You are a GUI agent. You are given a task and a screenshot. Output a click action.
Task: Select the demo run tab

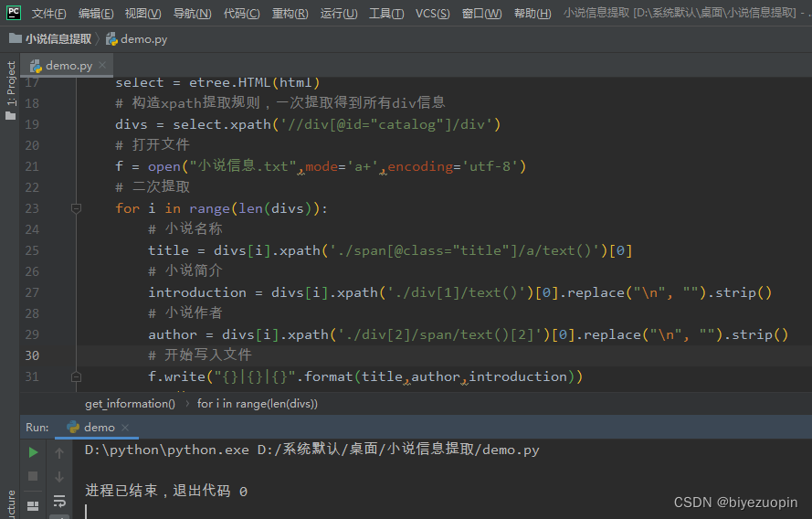coord(99,428)
